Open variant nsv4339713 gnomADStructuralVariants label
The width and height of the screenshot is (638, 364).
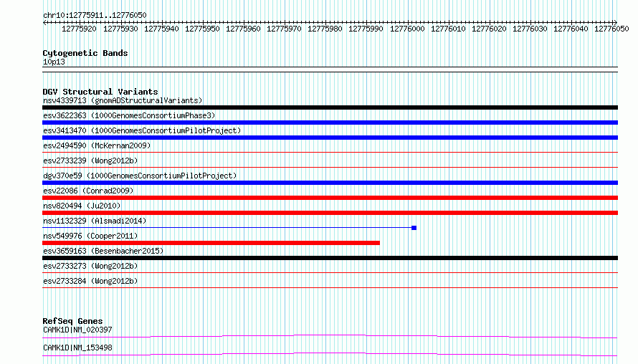click(x=123, y=100)
